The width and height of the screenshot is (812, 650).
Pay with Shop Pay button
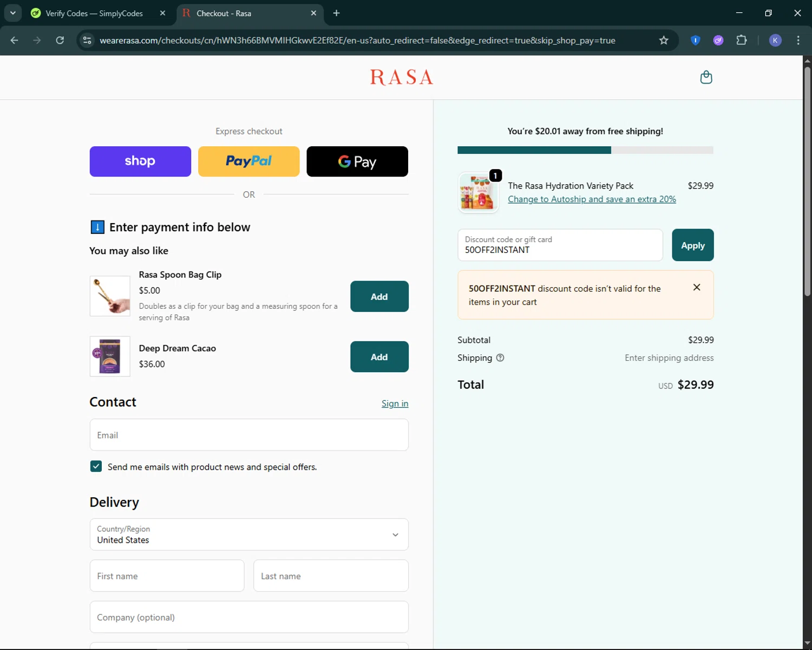[x=140, y=161]
